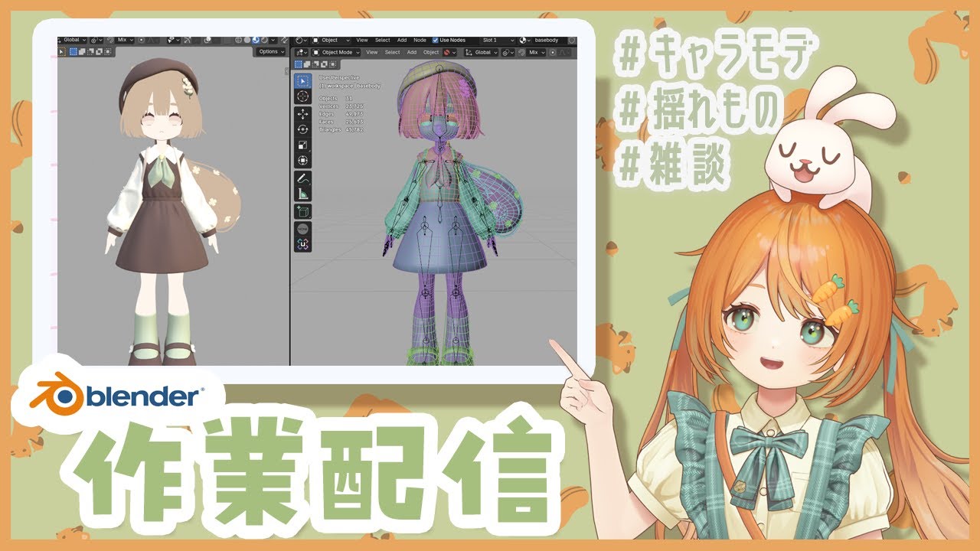Switch left viewport to Solid shading
The height and width of the screenshot is (551, 980).
pos(247,40)
